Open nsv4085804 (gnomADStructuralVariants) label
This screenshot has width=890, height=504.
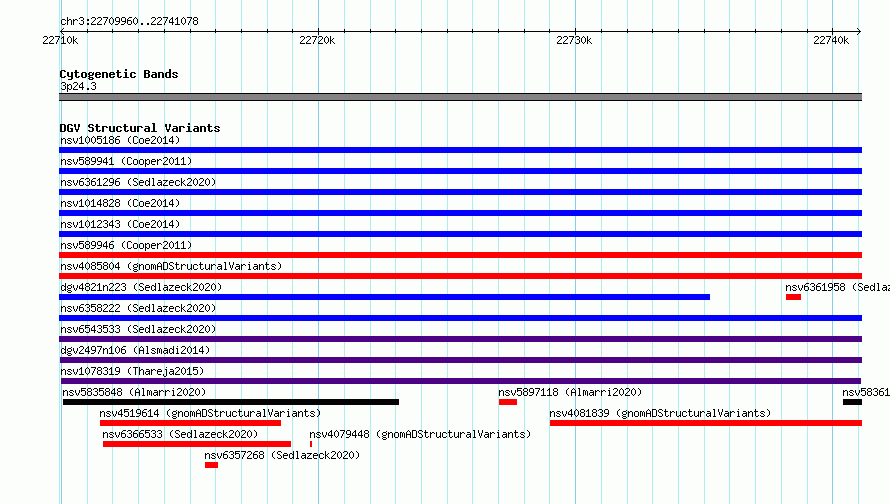[171, 266]
